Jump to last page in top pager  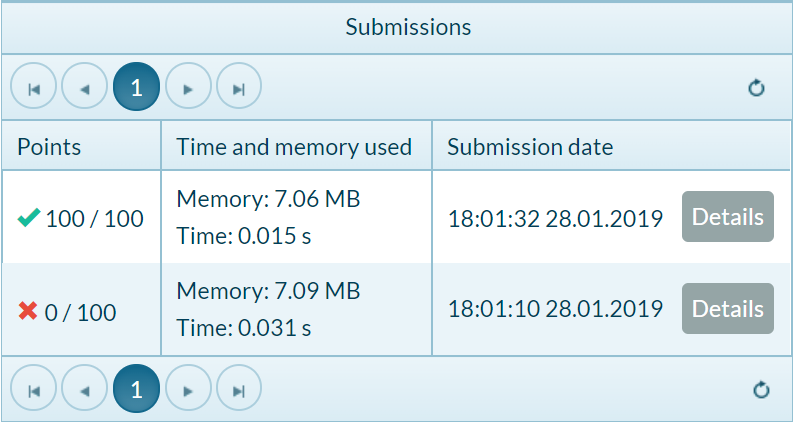point(239,86)
